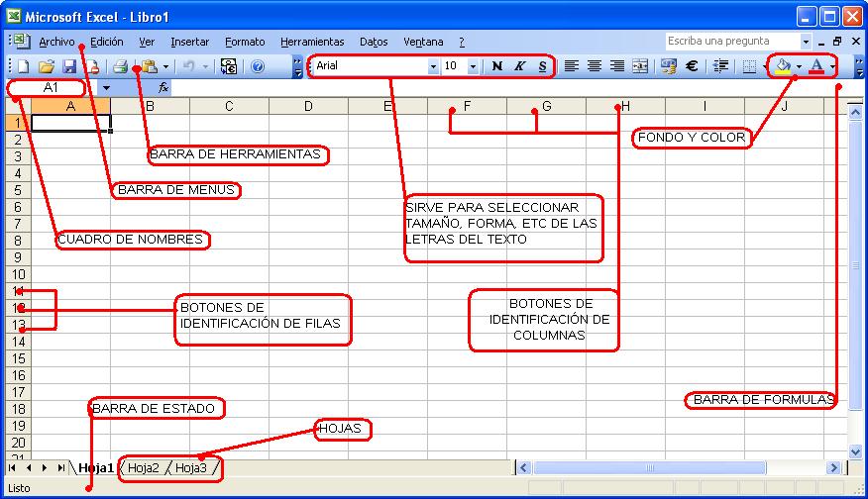Toggle bold with the N button
The width and height of the screenshot is (868, 499).
point(497,66)
